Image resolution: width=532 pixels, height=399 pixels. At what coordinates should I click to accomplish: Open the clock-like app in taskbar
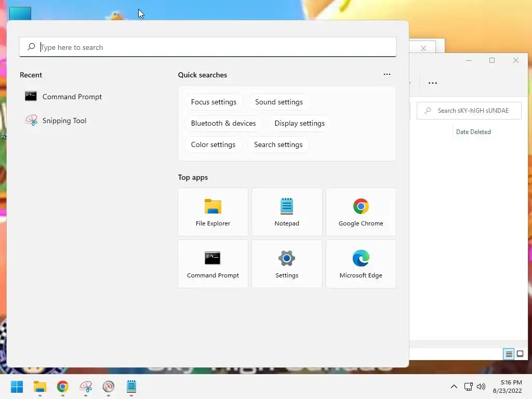(109, 387)
